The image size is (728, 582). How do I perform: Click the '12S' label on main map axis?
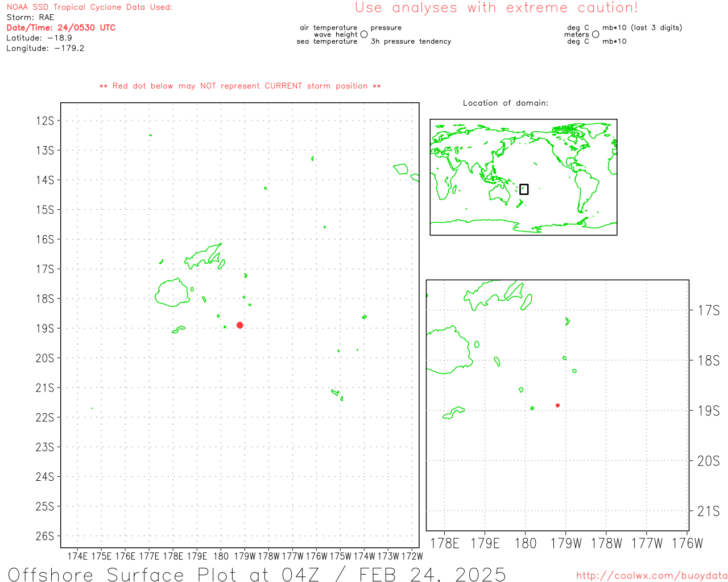coord(45,120)
